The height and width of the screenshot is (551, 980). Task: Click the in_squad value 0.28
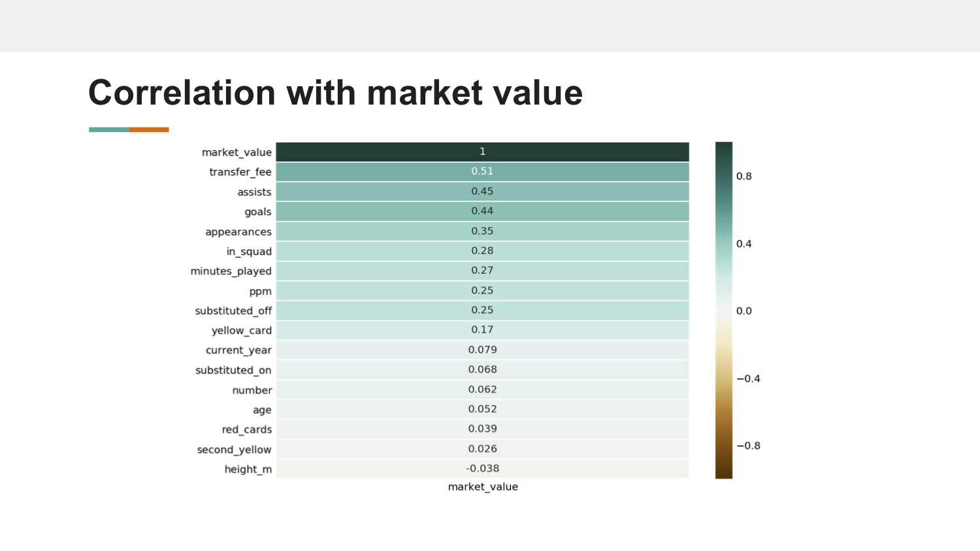[482, 251]
